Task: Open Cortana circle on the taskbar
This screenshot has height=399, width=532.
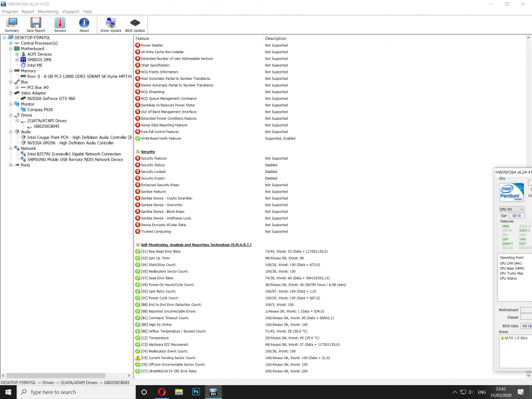Action: [x=144, y=392]
